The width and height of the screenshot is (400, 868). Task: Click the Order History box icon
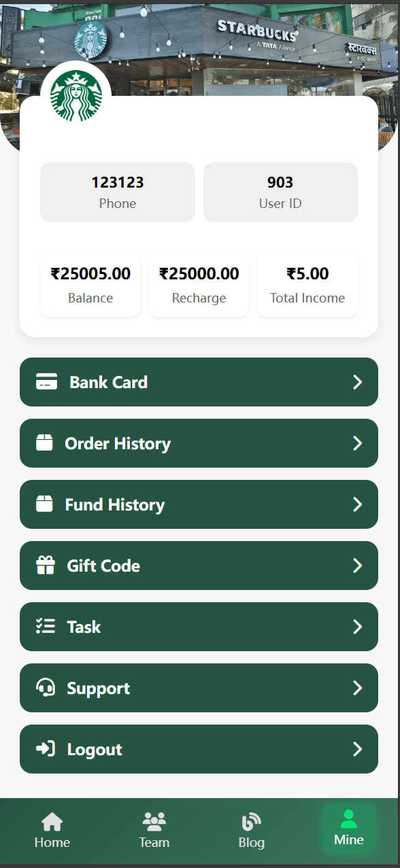(x=44, y=443)
